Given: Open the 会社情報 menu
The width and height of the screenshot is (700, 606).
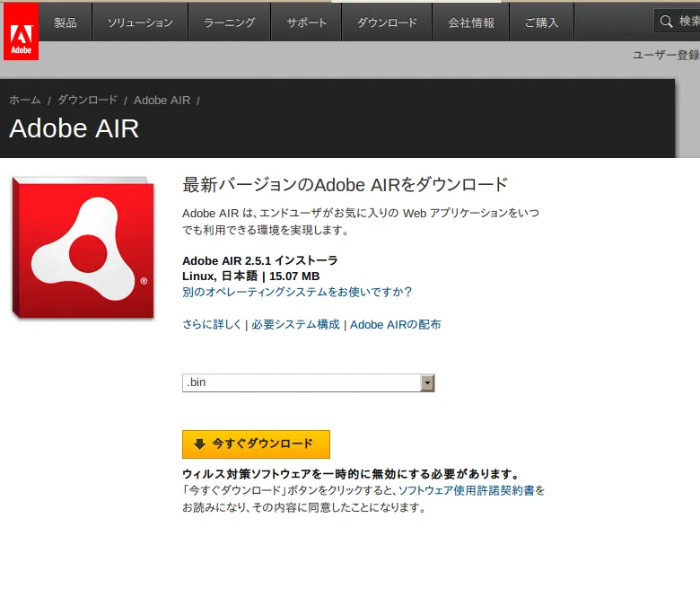Looking at the screenshot, I should [471, 22].
